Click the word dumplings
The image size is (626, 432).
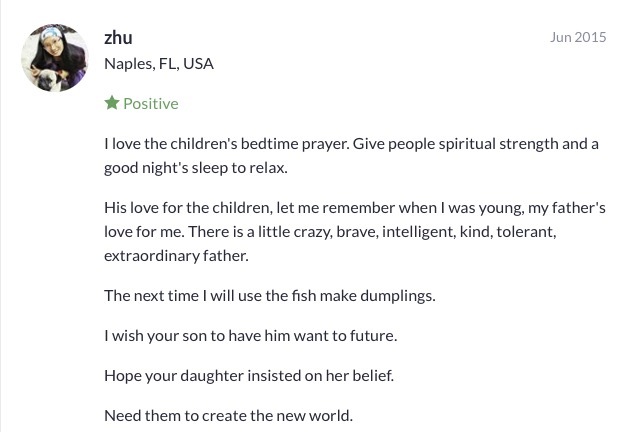[398, 296]
